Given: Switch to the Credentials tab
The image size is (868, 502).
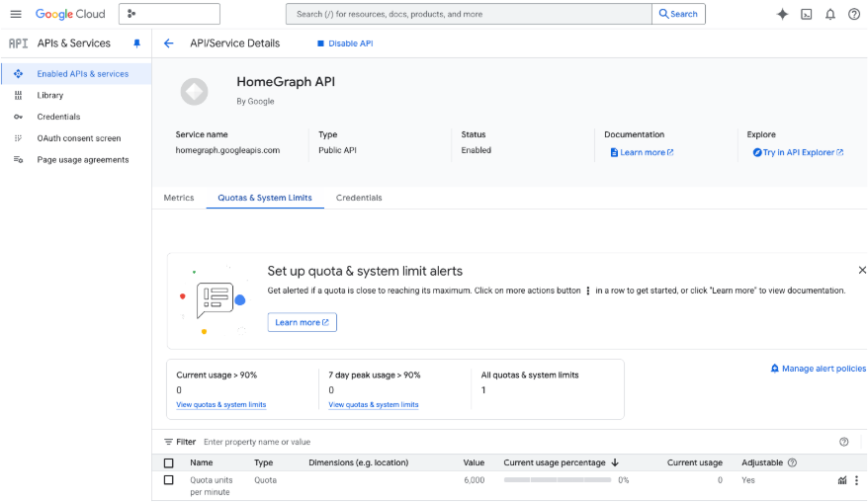Looking at the screenshot, I should point(359,198).
